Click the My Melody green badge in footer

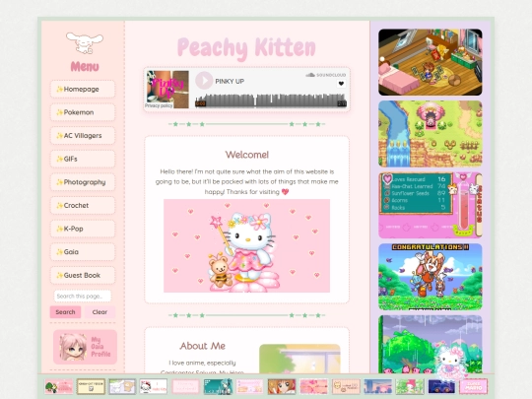point(410,386)
